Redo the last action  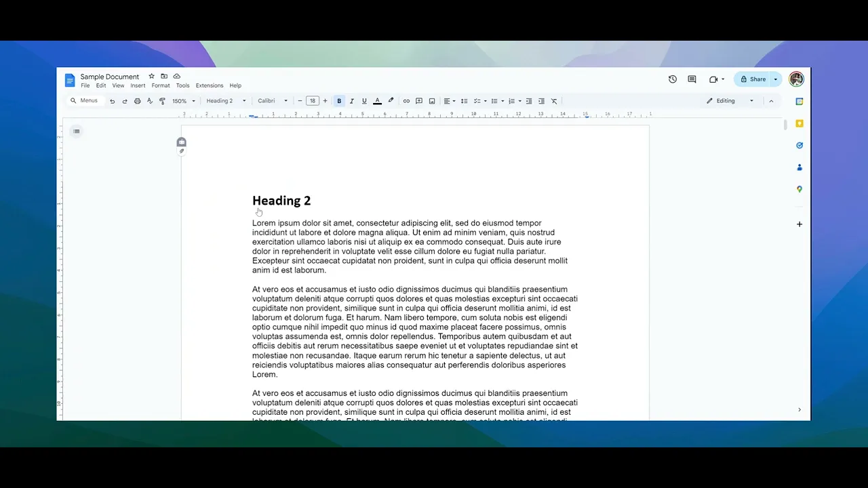125,101
